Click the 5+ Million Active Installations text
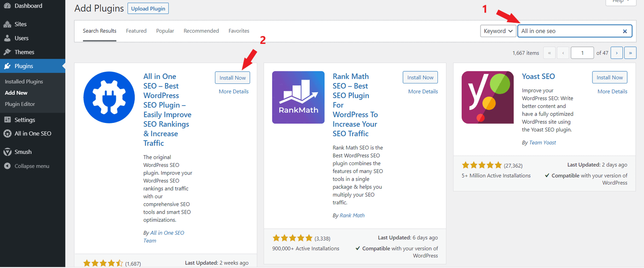Screen dimensions: 644x268 496,176
